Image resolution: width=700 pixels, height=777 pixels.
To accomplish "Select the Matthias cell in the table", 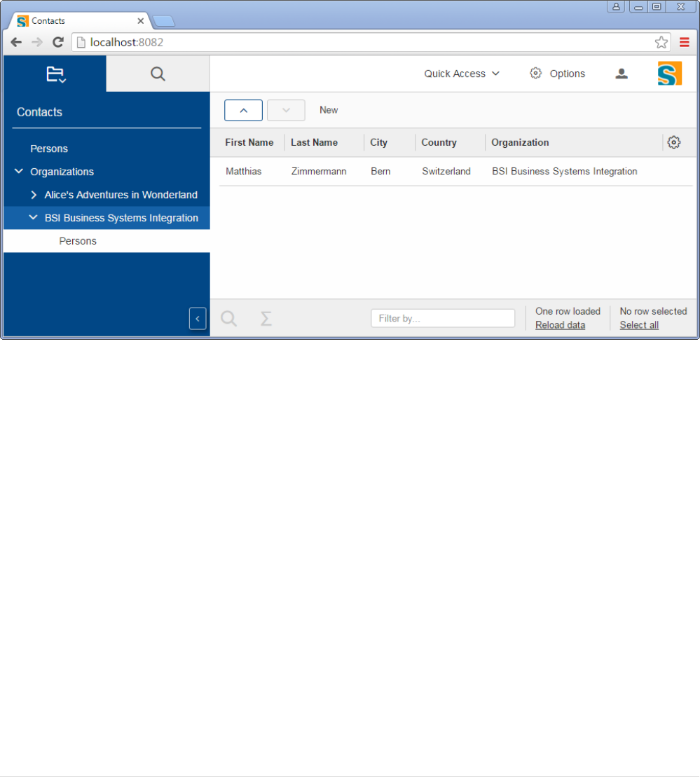I will [x=243, y=172].
